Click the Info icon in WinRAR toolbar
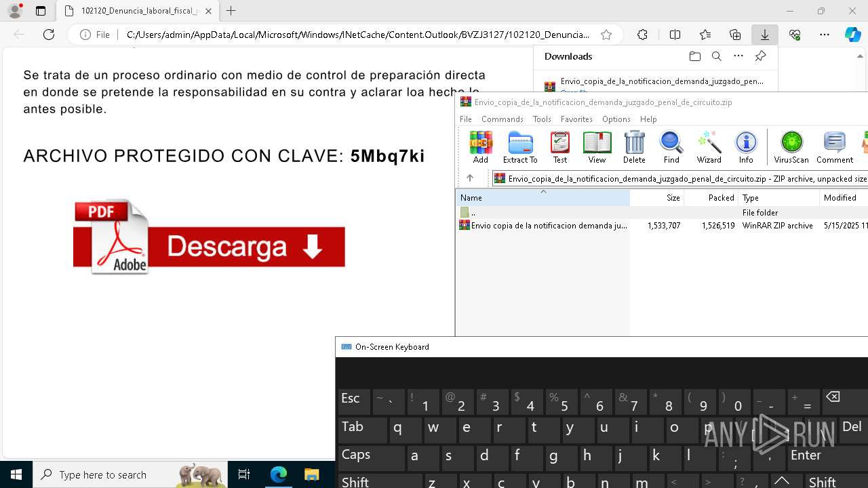Screen dimensions: 868x488 (746, 147)
